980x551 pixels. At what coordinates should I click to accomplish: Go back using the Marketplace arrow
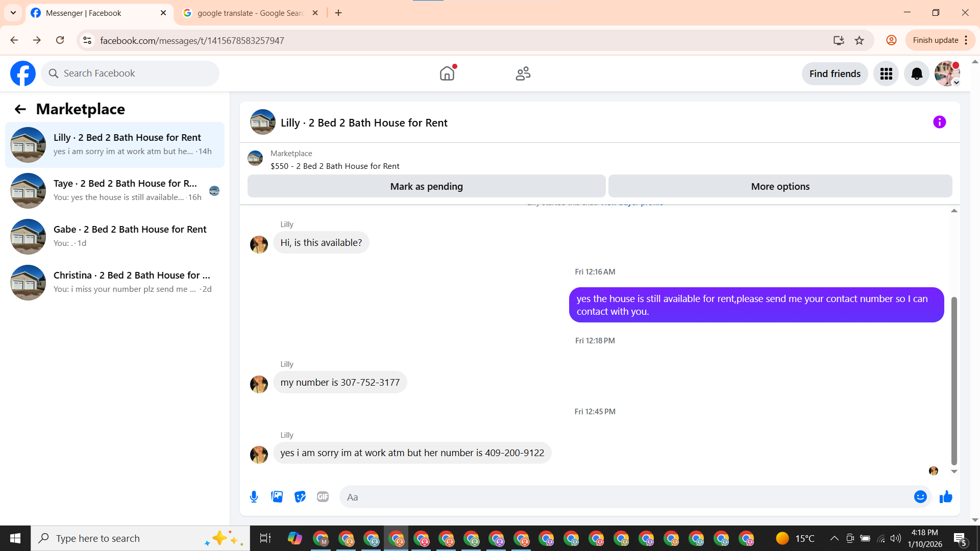(20, 109)
